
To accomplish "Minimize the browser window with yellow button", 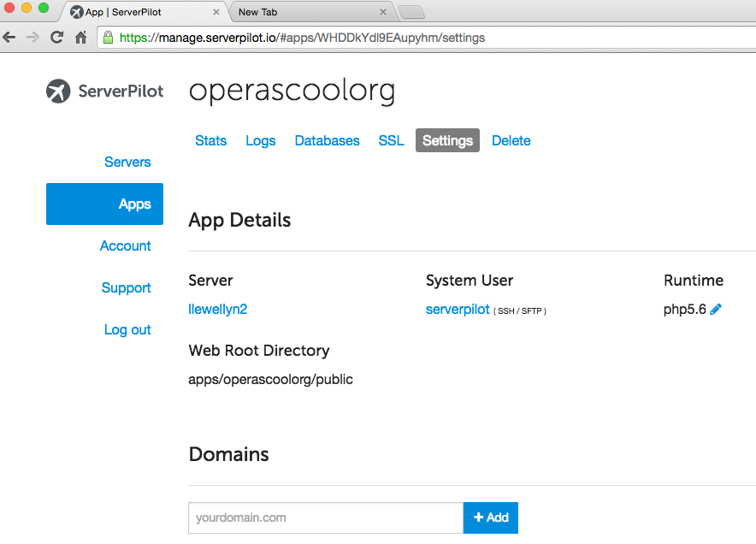I will [27, 8].
